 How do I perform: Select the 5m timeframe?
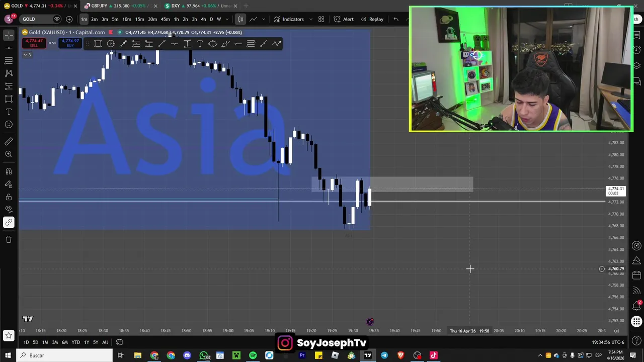115,19
